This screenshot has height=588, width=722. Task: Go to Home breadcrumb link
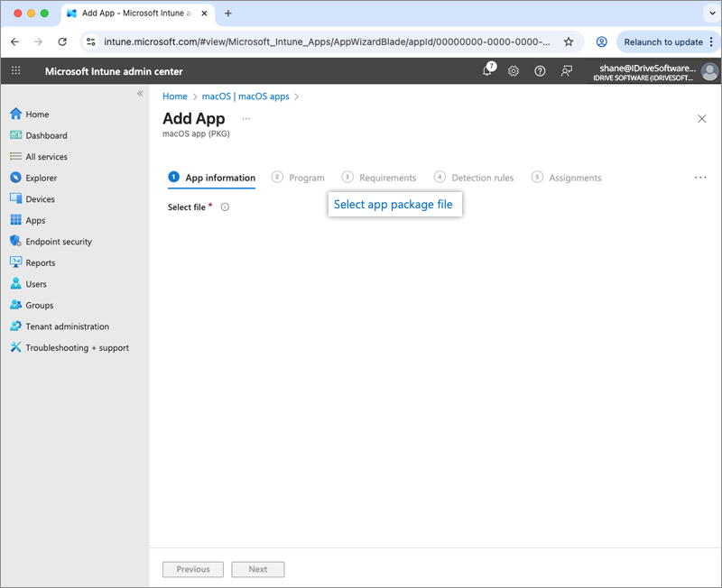pyautogui.click(x=175, y=96)
